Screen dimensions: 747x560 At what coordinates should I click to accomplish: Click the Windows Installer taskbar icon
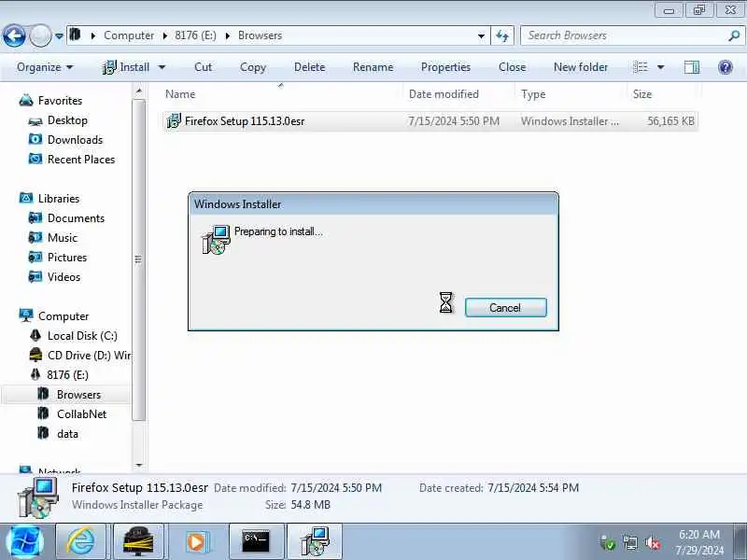(315, 542)
